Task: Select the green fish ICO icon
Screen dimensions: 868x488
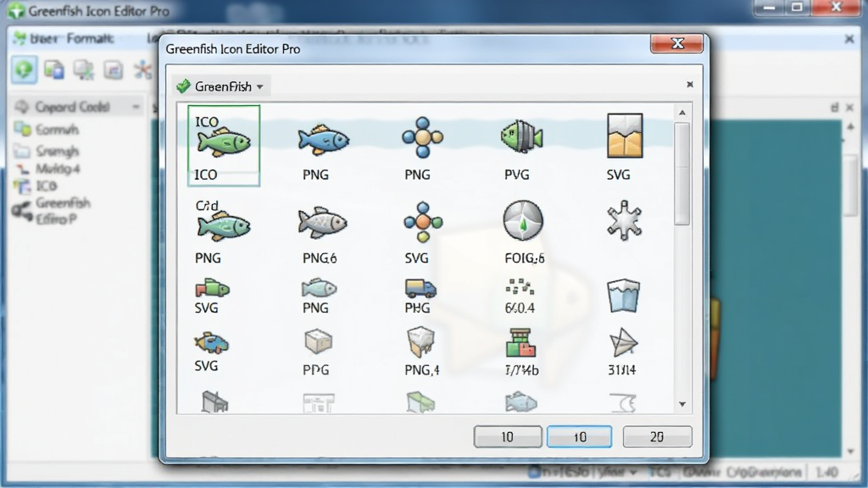Action: [224, 141]
